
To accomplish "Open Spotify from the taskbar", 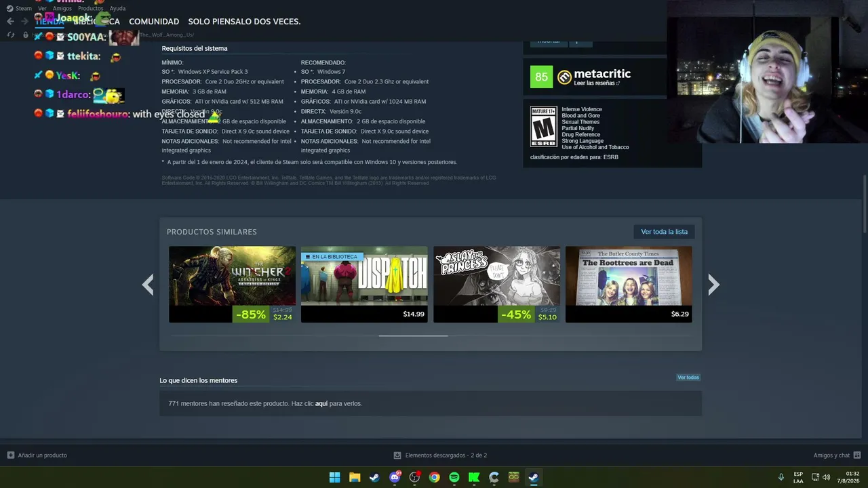I will tap(454, 477).
